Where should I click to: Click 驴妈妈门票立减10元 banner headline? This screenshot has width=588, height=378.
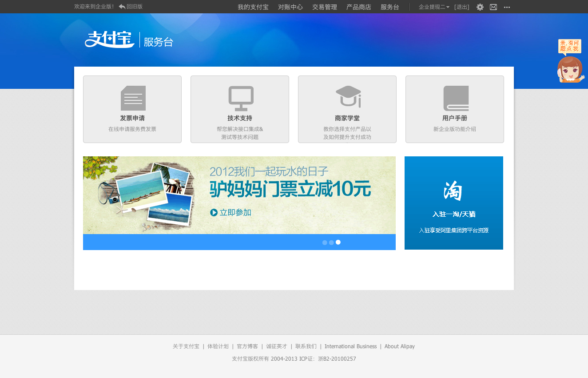[290, 189]
